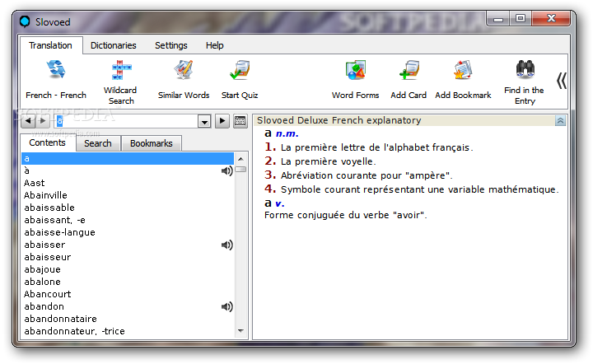Select word 'Abancourt'
Viewport: 593px width, 364px height.
tap(47, 294)
